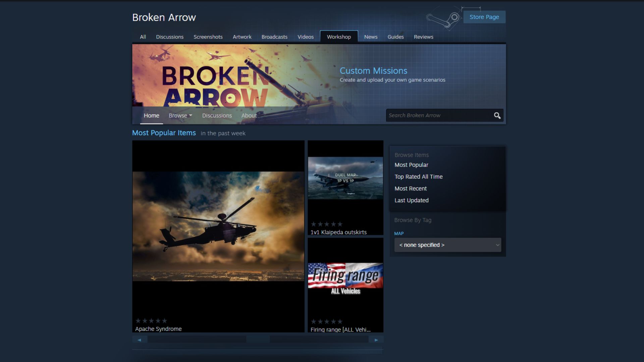Click the left carousel arrow
This screenshot has height=362, width=644.
click(x=139, y=340)
